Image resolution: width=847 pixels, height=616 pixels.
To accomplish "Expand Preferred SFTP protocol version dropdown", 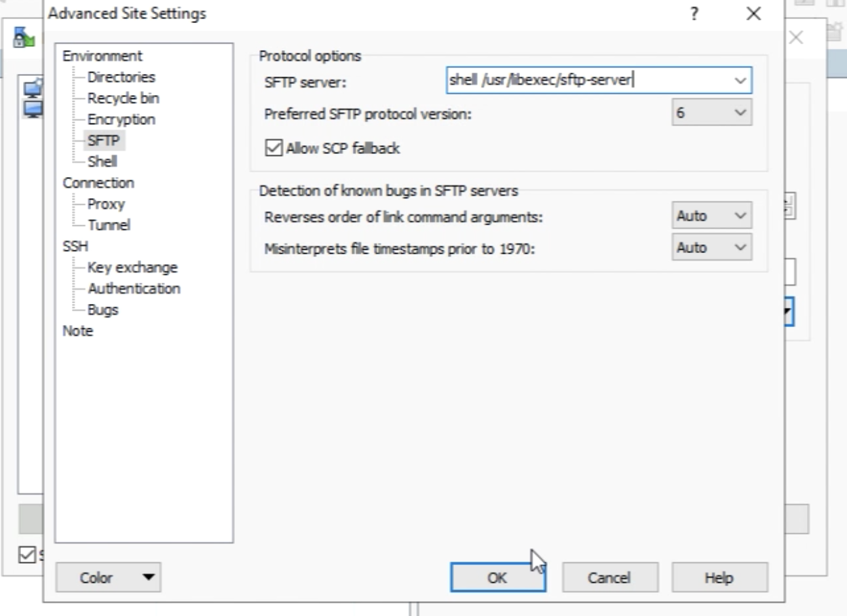I will pos(740,113).
